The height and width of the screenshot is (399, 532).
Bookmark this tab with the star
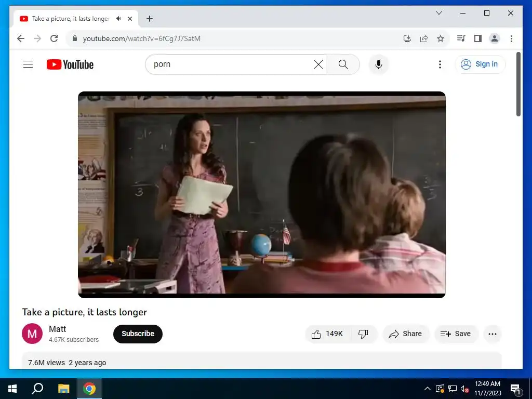pos(441,38)
